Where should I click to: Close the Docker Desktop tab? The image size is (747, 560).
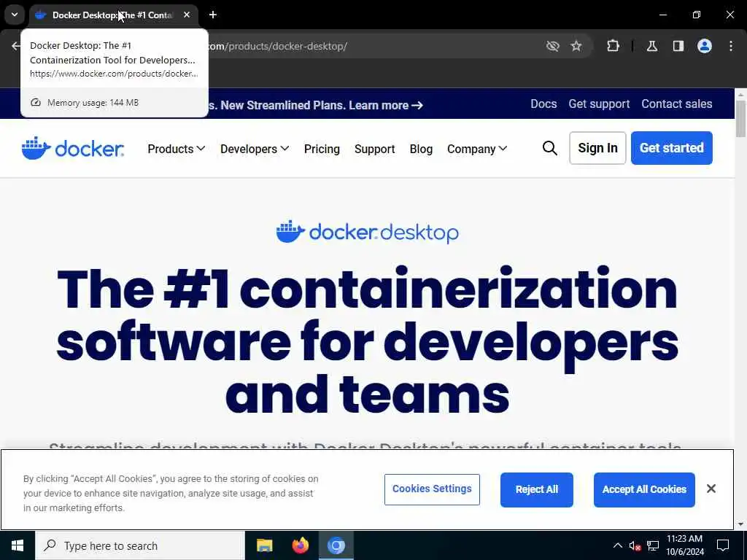(x=187, y=15)
